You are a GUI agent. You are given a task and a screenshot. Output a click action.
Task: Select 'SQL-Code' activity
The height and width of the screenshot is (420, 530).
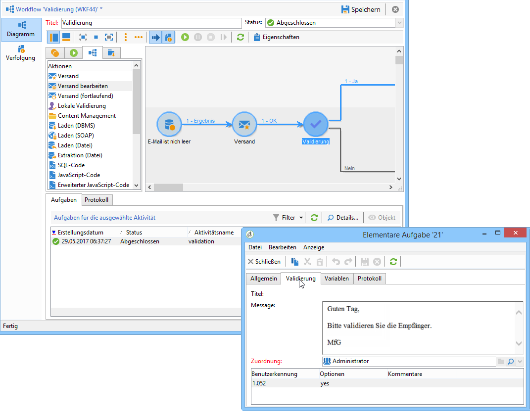(x=90, y=165)
